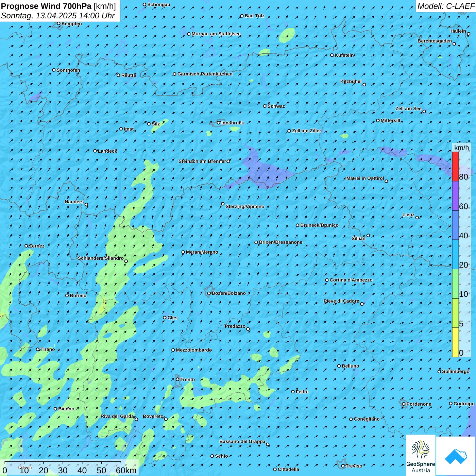Click the light blue 20 km/h legend swatch
Viewport: 476px width, 476px height.
(x=455, y=255)
